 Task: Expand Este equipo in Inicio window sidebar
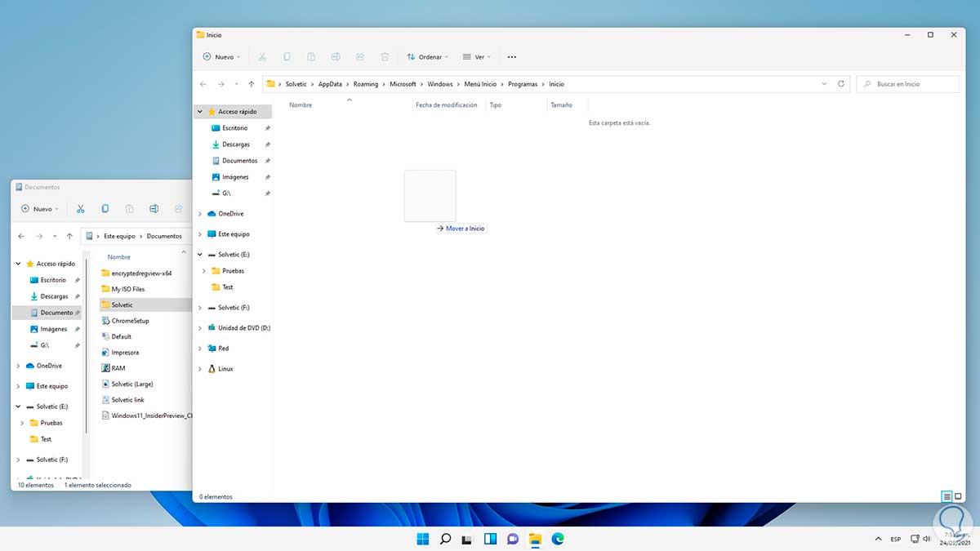pos(200,234)
